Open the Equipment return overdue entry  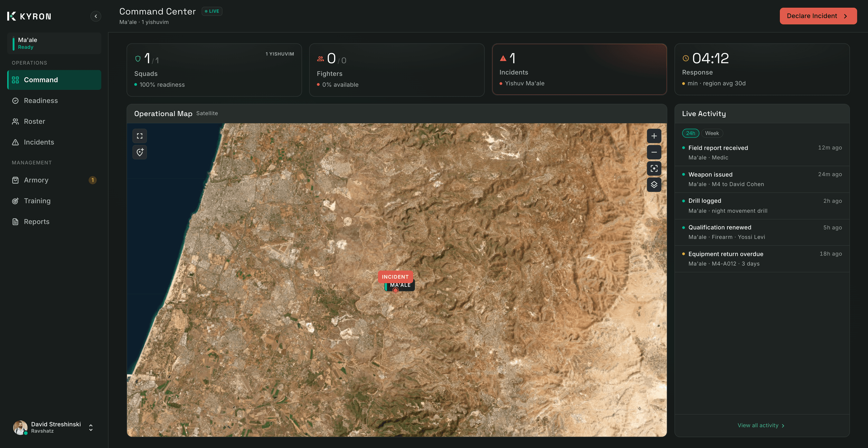coord(762,259)
